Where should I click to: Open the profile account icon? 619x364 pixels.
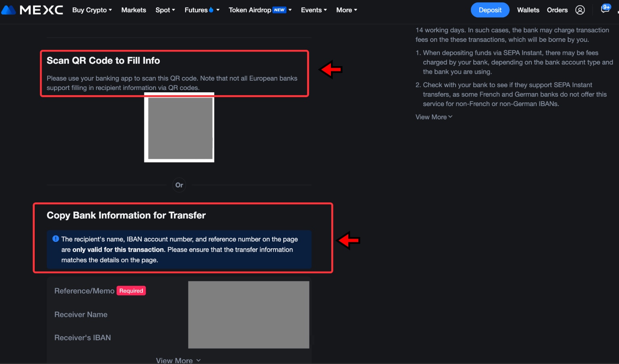click(580, 10)
